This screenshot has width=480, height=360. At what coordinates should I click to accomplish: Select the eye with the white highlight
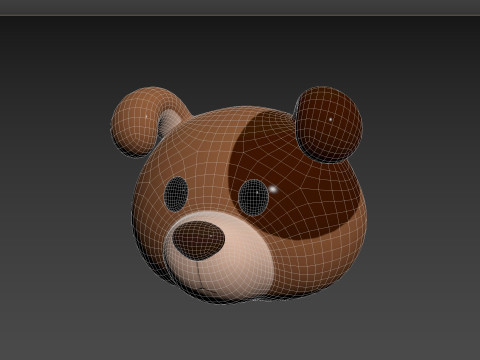(254, 197)
